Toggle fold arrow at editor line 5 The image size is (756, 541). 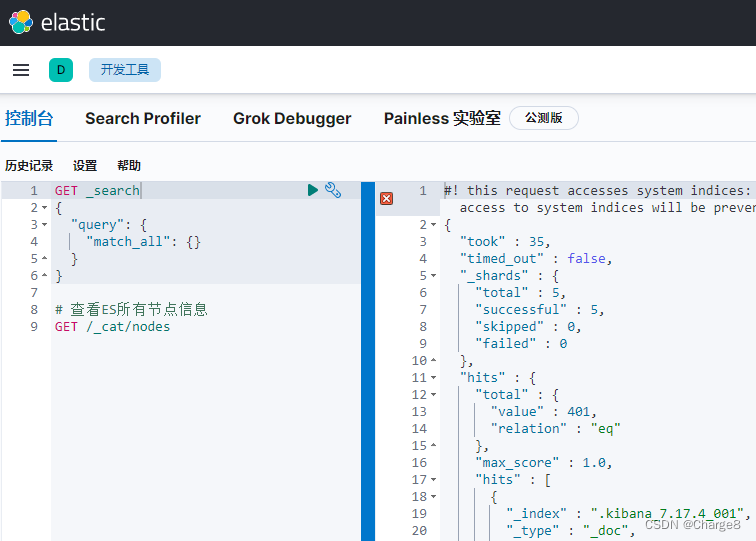[x=44, y=258]
